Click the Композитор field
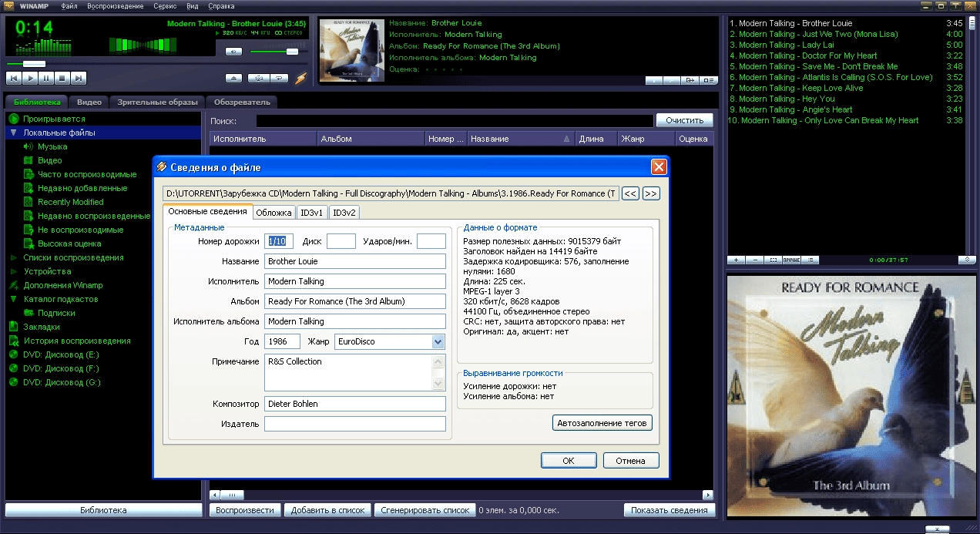This screenshot has width=980, height=534. pos(355,404)
